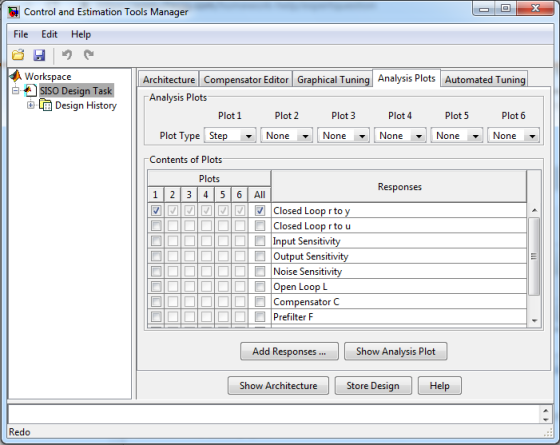Click the Undo arrow icon
Image resolution: width=560 pixels, height=445 pixels.
66,55
